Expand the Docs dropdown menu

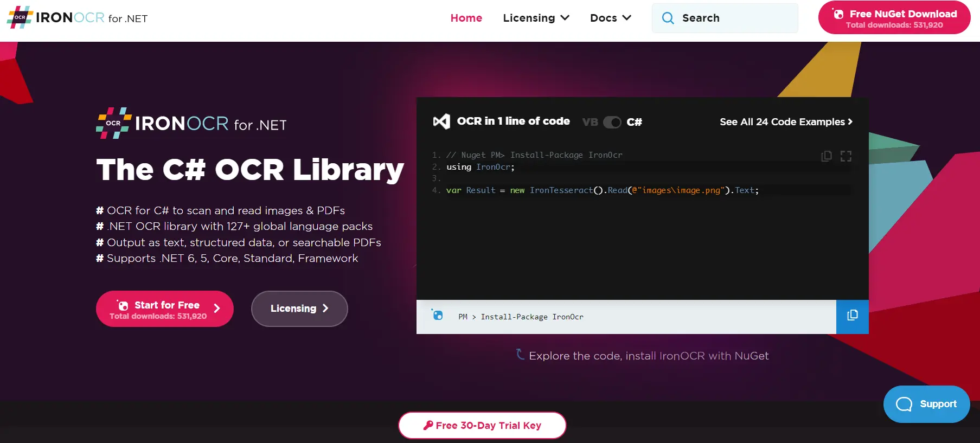click(610, 18)
